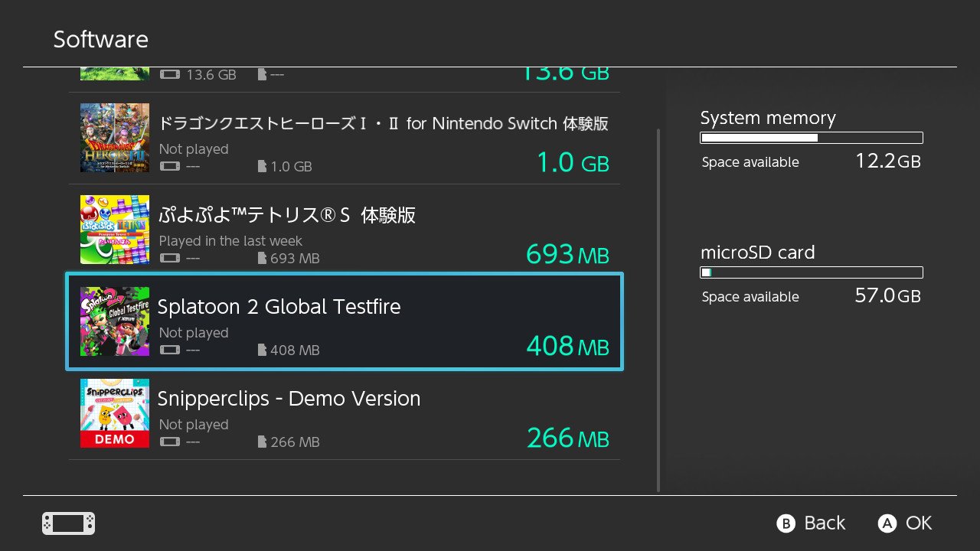The width and height of the screenshot is (980, 551).
Task: Click the Snipperclips Demo game thumbnail
Action: tap(115, 413)
